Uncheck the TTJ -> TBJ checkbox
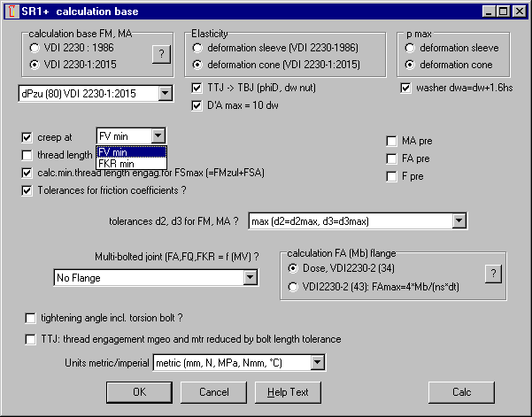Viewport: 532px width, 417px height. click(198, 88)
